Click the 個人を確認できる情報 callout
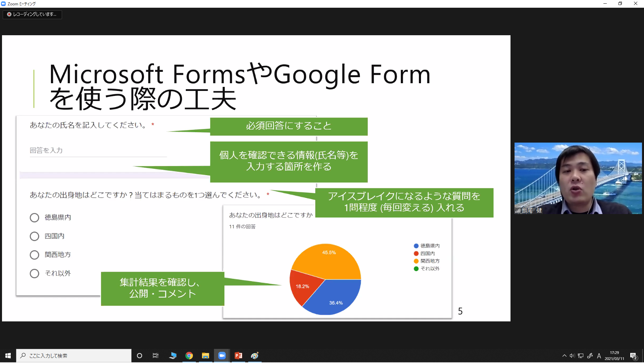This screenshot has height=363, width=644. 289,162
